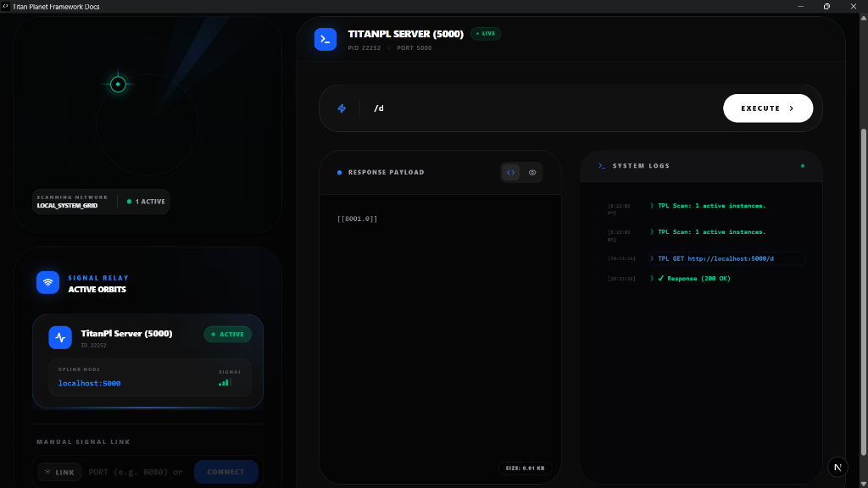Click the PORT input field
Image resolution: width=868 pixels, height=488 pixels.
click(136, 472)
